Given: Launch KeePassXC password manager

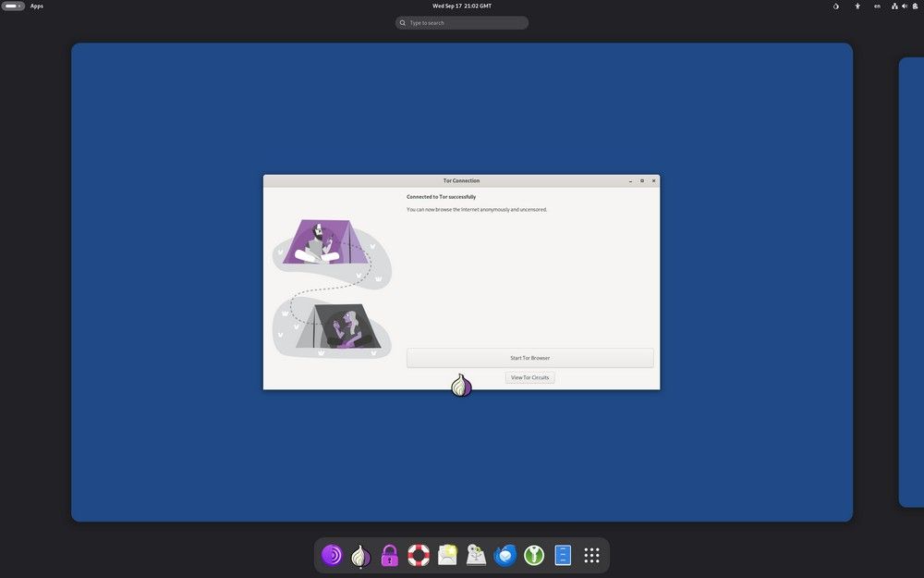Looking at the screenshot, I should point(533,554).
